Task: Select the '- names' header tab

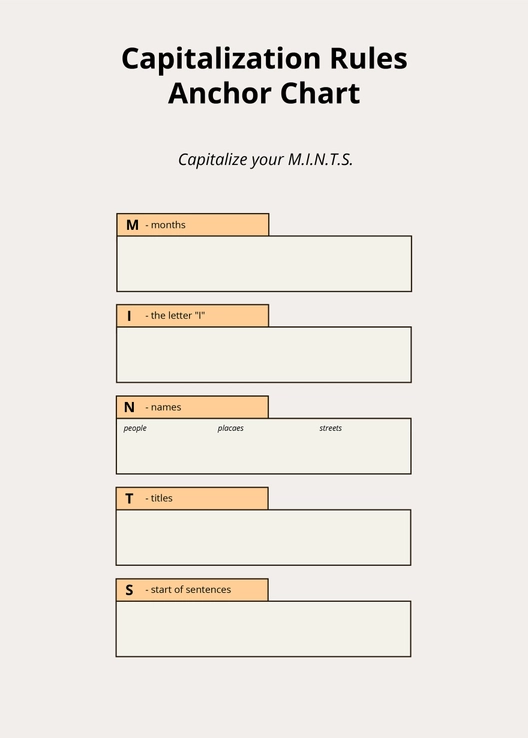Action: click(x=192, y=407)
